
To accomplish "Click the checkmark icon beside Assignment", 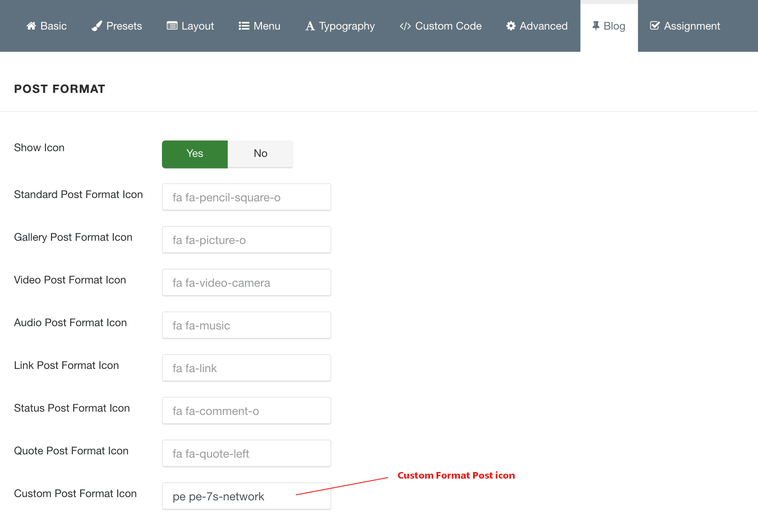I will [655, 26].
